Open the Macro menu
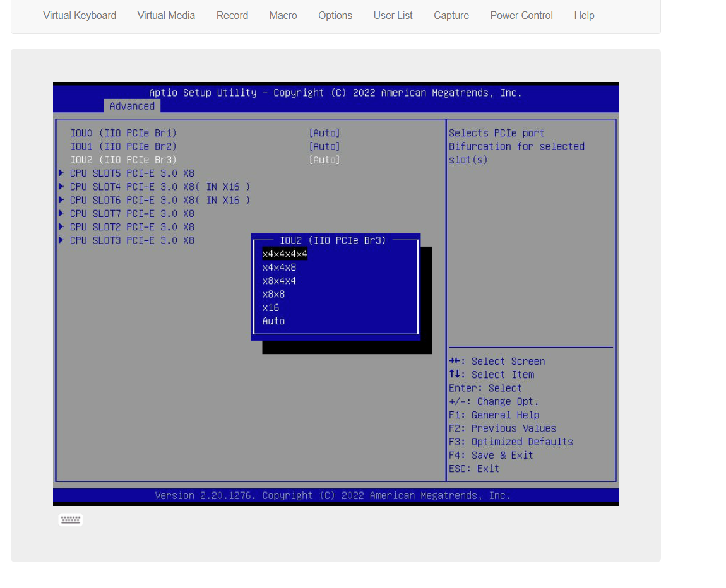726x588 pixels. (x=283, y=16)
